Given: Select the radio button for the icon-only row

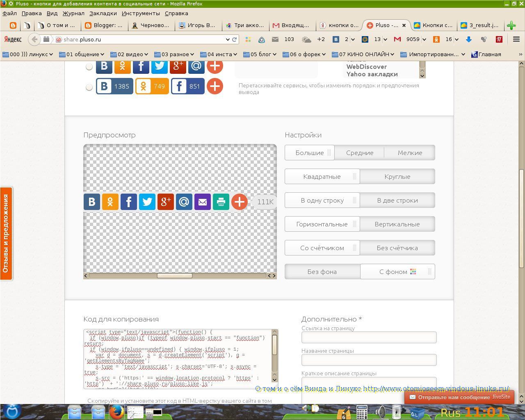Looking at the screenshot, I should pyautogui.click(x=89, y=66).
